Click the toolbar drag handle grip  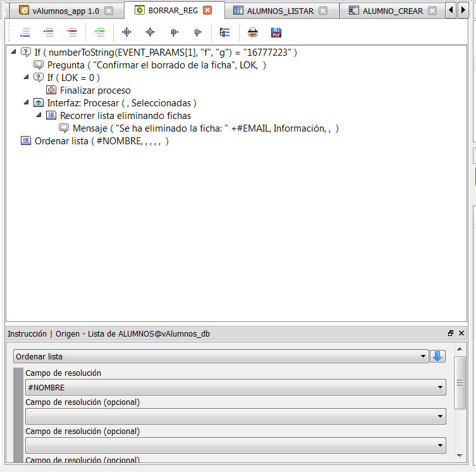pos(9,32)
